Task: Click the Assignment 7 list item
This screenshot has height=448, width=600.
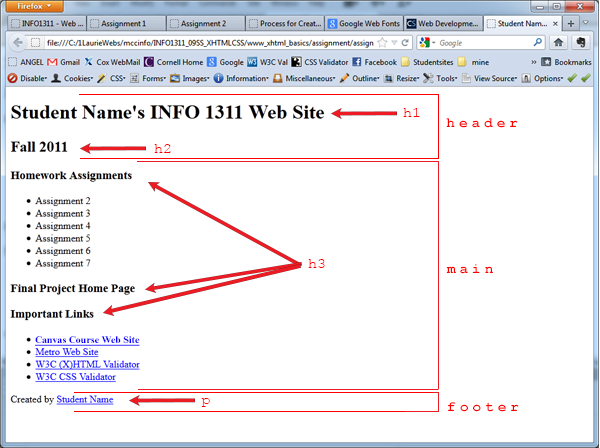Action: tap(63, 263)
